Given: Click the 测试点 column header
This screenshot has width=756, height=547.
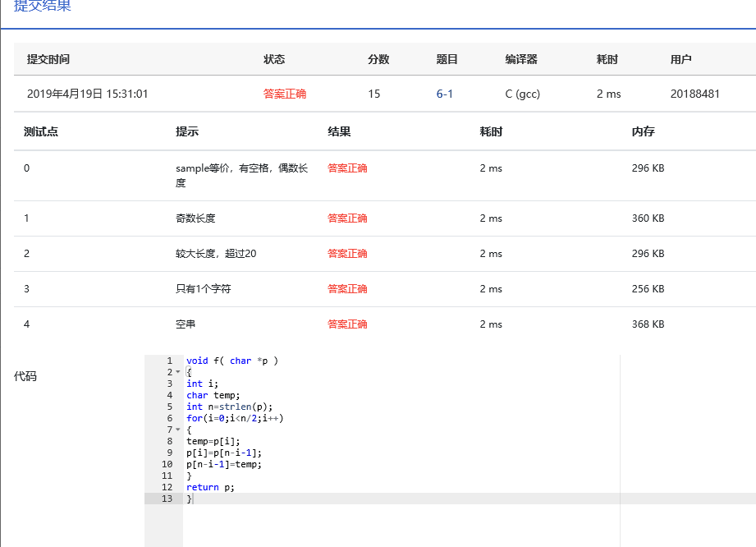Looking at the screenshot, I should 40,131.
